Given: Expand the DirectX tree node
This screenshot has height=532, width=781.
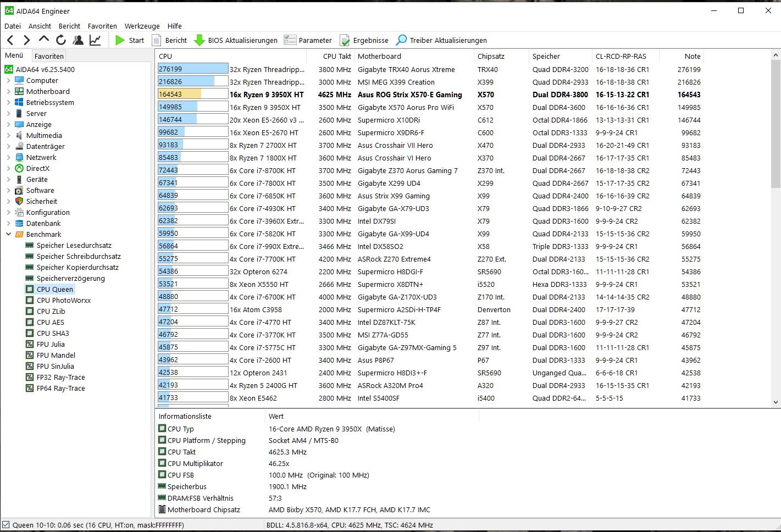Looking at the screenshot, I should (9, 168).
